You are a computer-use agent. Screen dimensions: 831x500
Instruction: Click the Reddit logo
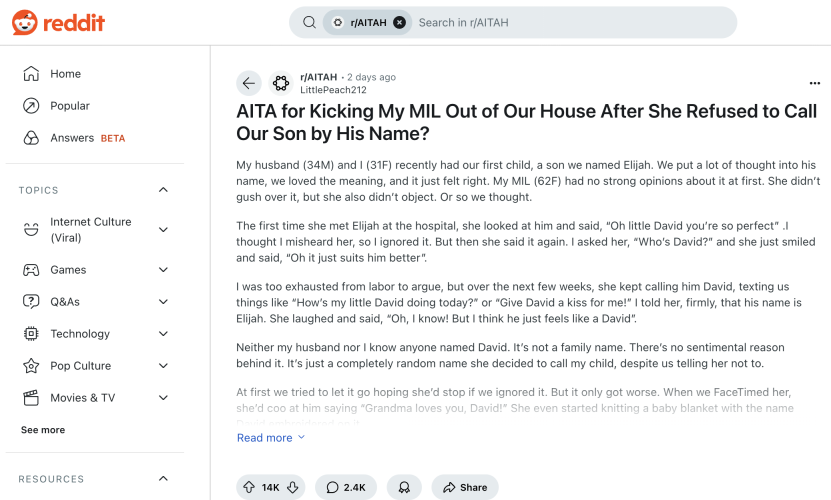point(58,22)
